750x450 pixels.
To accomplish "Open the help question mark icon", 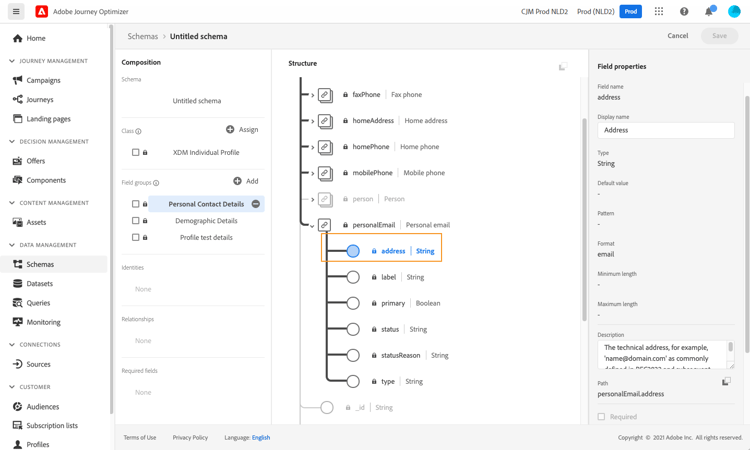I will point(684,12).
